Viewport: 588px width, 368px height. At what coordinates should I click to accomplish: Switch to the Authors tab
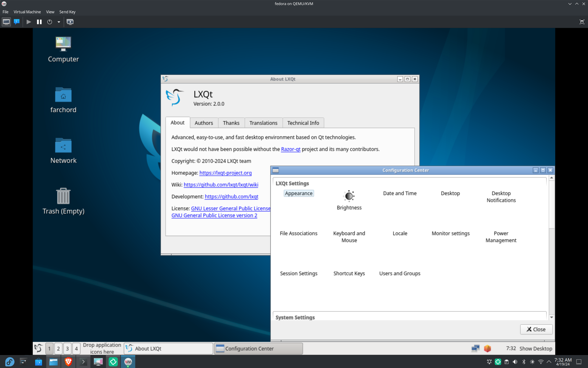(204, 123)
